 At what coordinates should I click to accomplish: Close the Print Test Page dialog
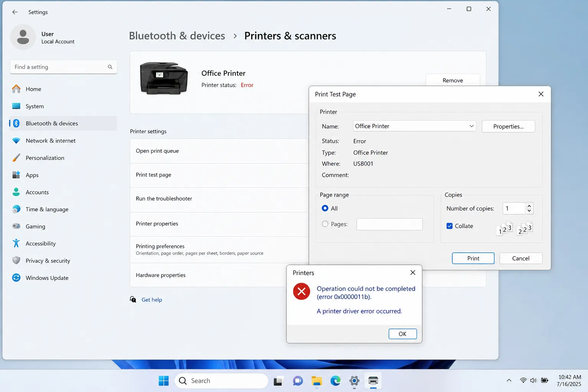point(541,94)
